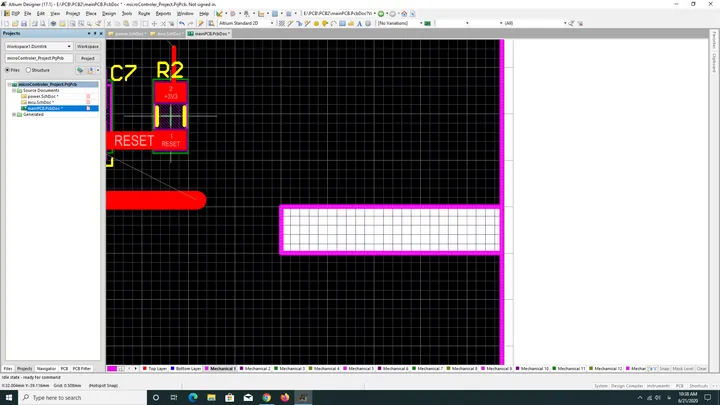Click the Cut scissors icon

[109, 23]
